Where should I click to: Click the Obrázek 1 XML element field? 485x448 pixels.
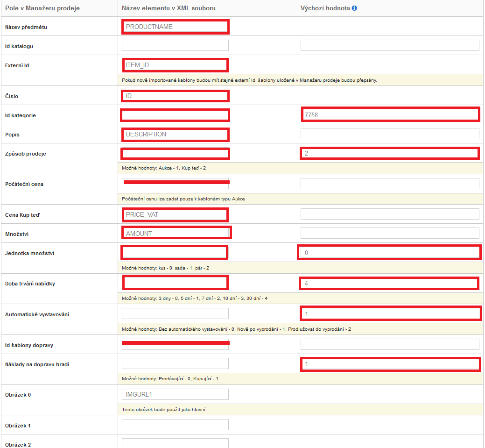pyautogui.click(x=175, y=425)
